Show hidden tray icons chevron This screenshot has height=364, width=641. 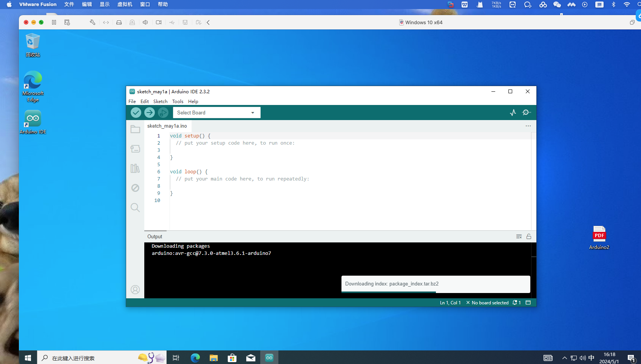564,358
